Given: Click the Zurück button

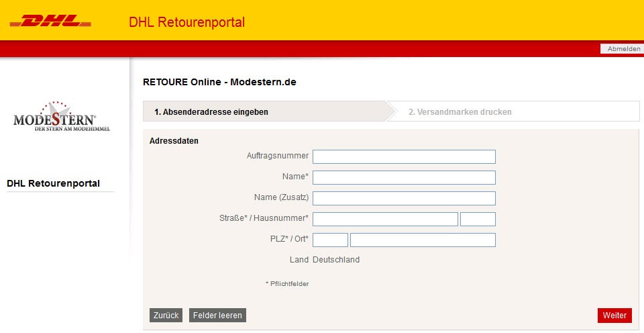Looking at the screenshot, I should (x=166, y=316).
